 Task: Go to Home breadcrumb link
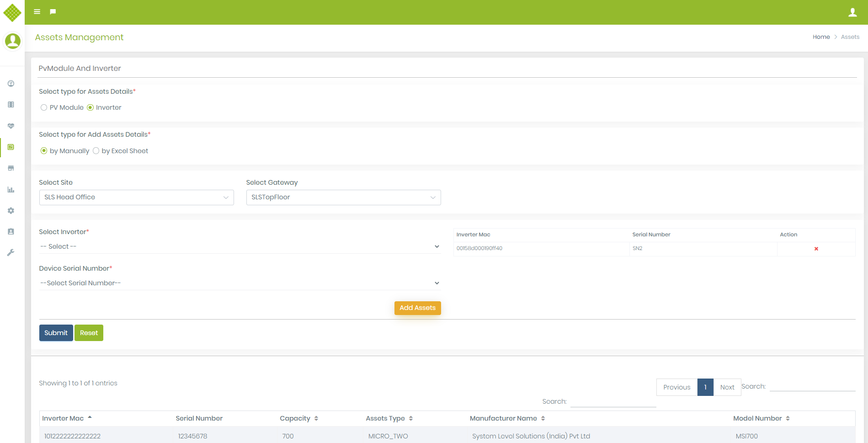tap(821, 37)
